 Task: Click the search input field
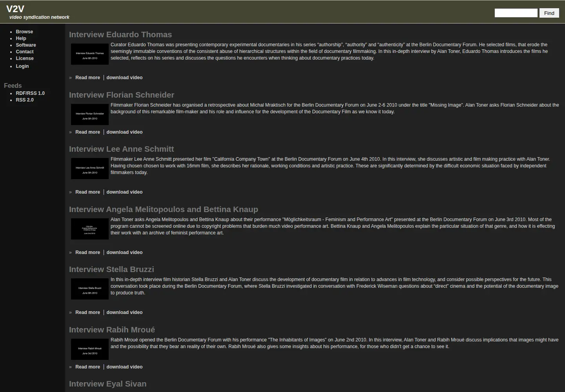pos(516,13)
